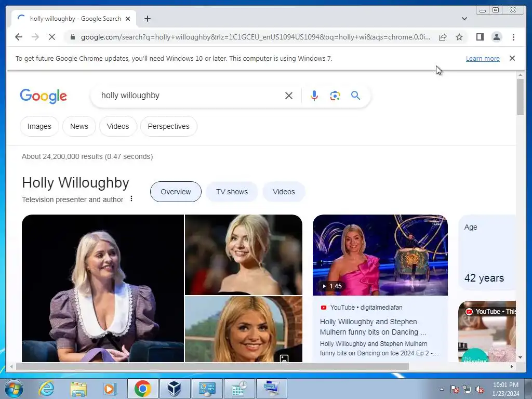Filter results by Videos chip
The image size is (532, 399).
coord(118,126)
